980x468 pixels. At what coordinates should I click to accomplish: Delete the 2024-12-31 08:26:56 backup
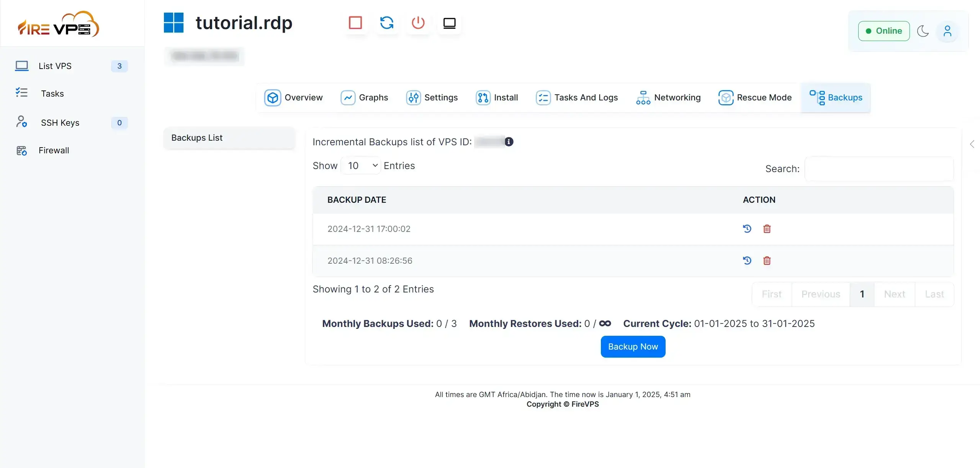tap(767, 260)
